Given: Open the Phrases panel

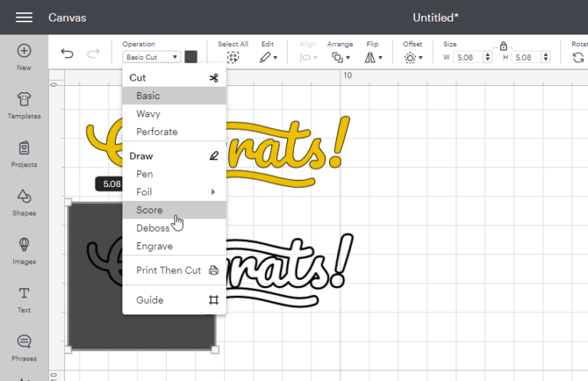Looking at the screenshot, I should click(24, 348).
